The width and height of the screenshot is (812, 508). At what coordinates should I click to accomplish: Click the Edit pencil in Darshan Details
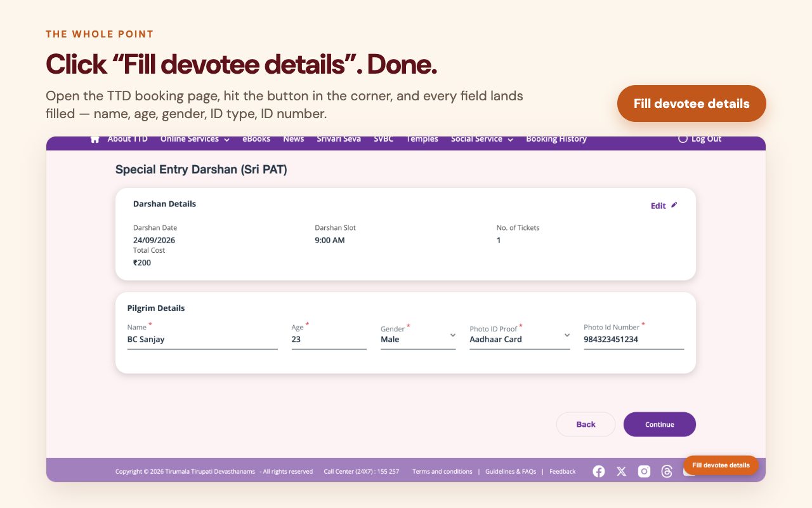click(674, 205)
